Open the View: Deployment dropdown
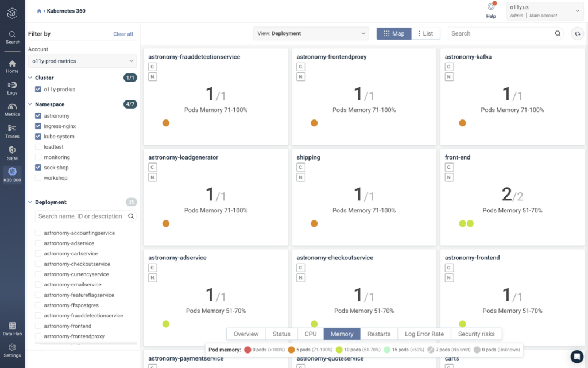This screenshot has width=588, height=368. tap(311, 33)
